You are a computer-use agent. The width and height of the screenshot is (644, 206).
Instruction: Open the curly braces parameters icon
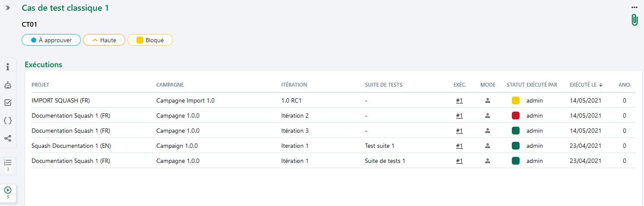[8, 121]
